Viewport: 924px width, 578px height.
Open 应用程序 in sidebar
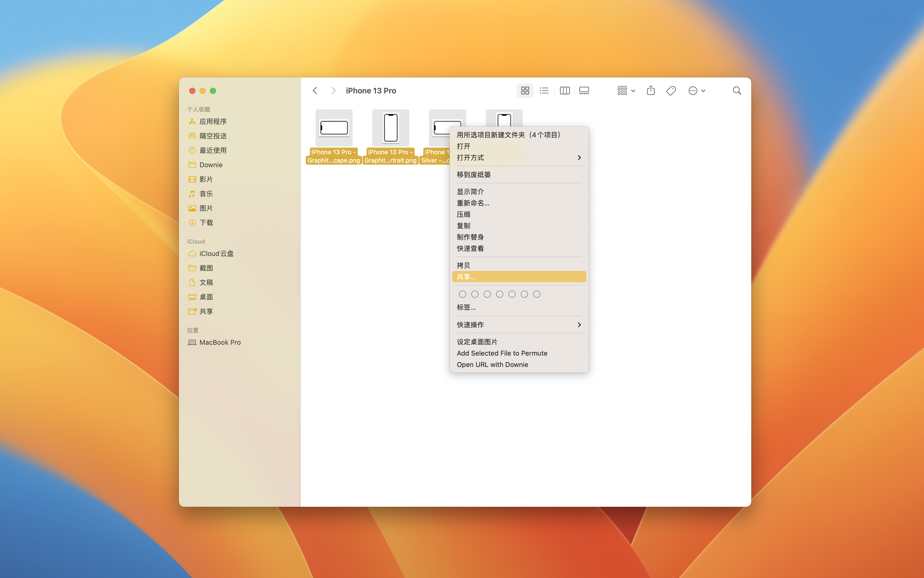tap(240, 122)
